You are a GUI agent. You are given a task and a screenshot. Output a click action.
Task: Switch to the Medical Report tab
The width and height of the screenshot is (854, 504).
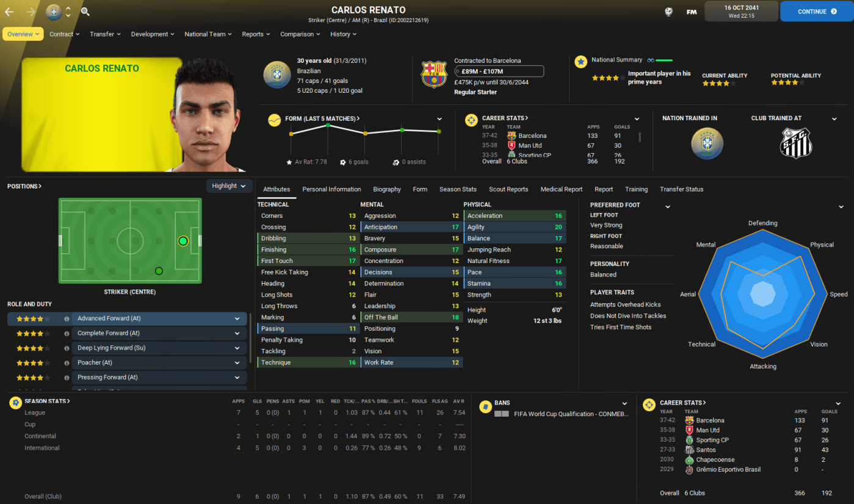click(x=561, y=189)
